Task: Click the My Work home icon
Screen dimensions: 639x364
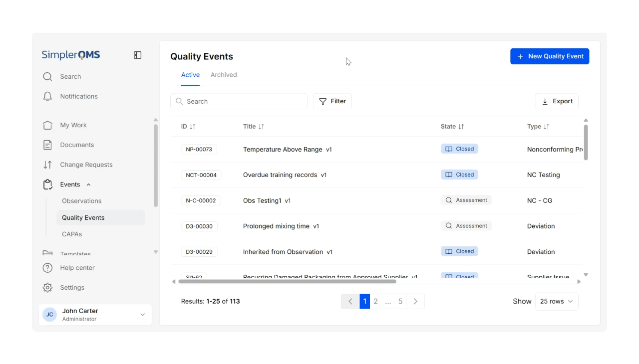Action: (47, 125)
